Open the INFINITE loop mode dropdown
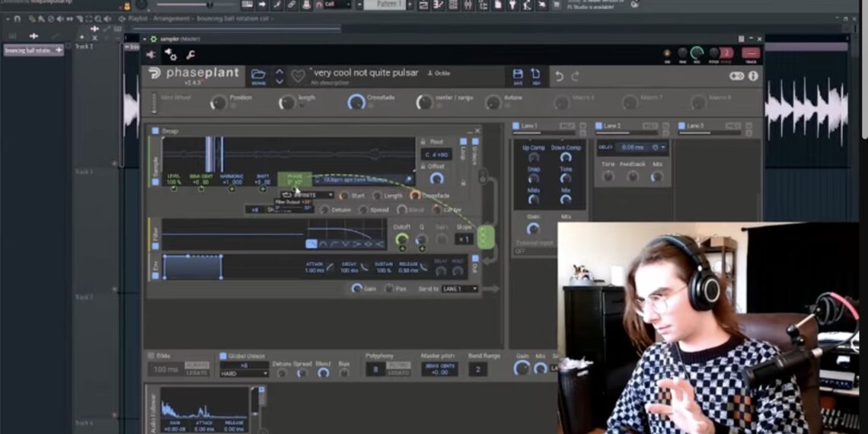The image size is (868, 434). (306, 195)
